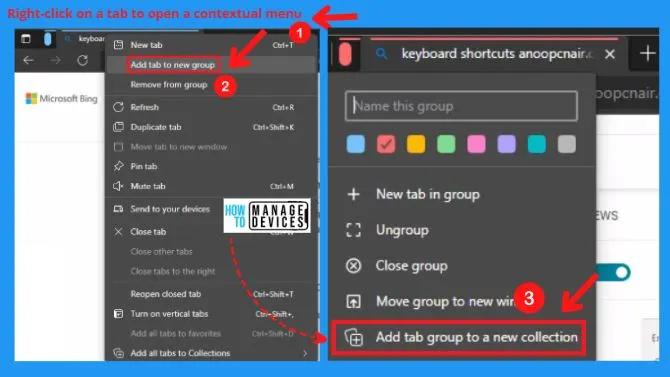Open Add all tabs to Collections submenu arrow

click(x=305, y=353)
